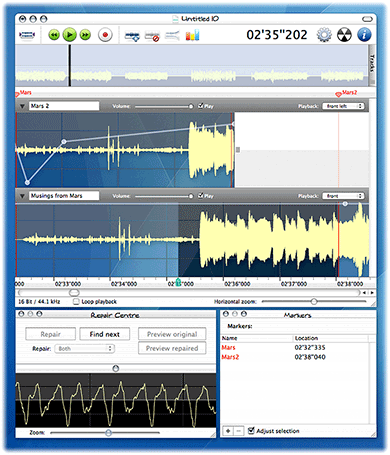
Task: Enable the Loop playback checkbox
Action: [76, 302]
